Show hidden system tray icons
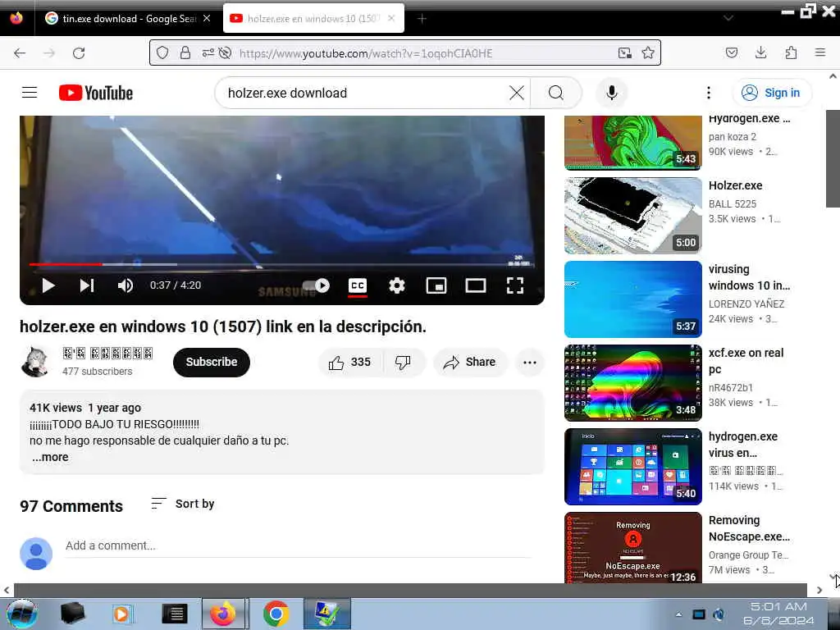 click(x=678, y=614)
